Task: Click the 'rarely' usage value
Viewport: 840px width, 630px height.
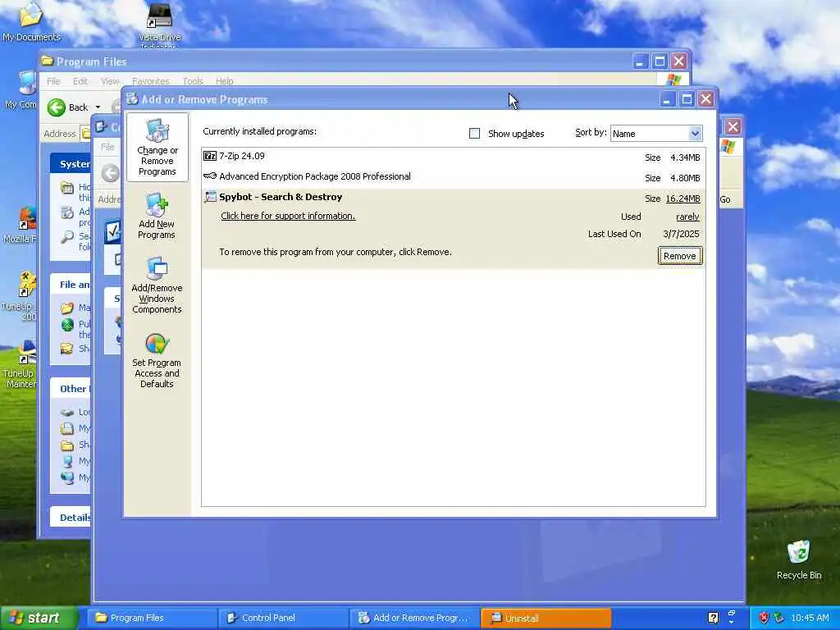Action: pos(687,217)
